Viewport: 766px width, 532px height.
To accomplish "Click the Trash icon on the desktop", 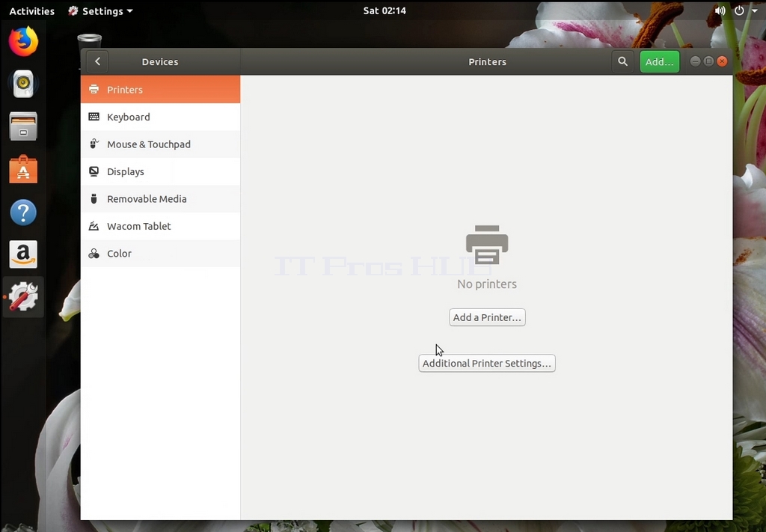I will [90, 40].
